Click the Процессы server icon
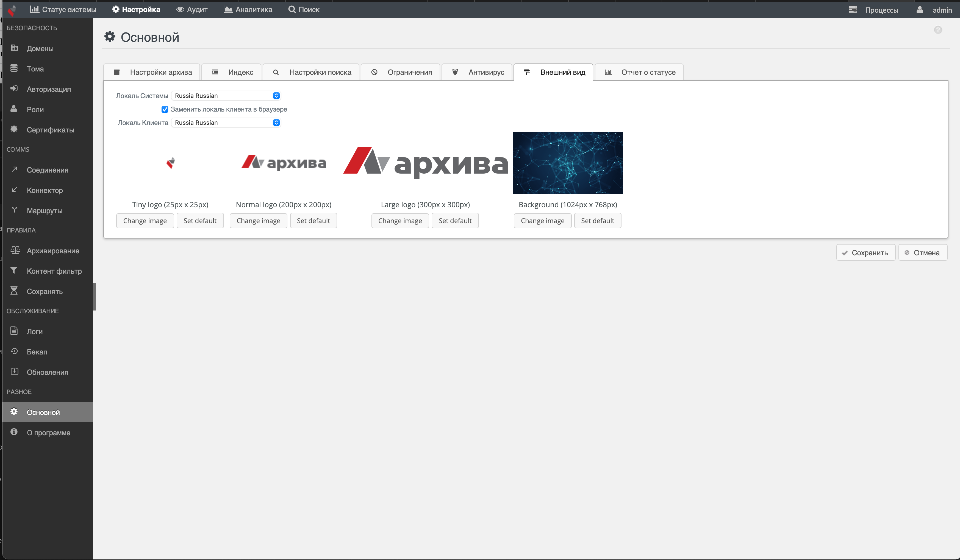 click(x=853, y=10)
